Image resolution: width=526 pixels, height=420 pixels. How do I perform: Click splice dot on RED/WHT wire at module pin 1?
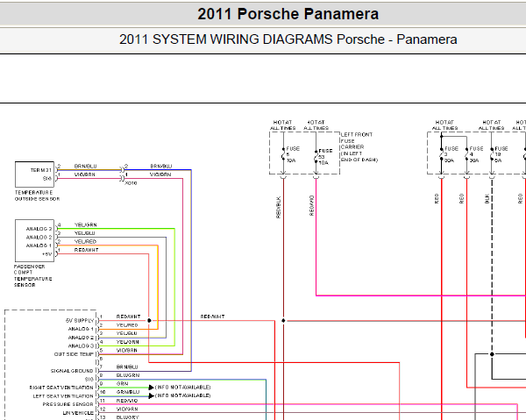(x=149, y=321)
